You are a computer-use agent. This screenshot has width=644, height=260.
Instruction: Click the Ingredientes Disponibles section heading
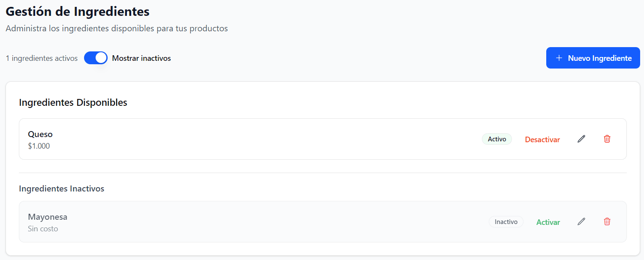72,102
